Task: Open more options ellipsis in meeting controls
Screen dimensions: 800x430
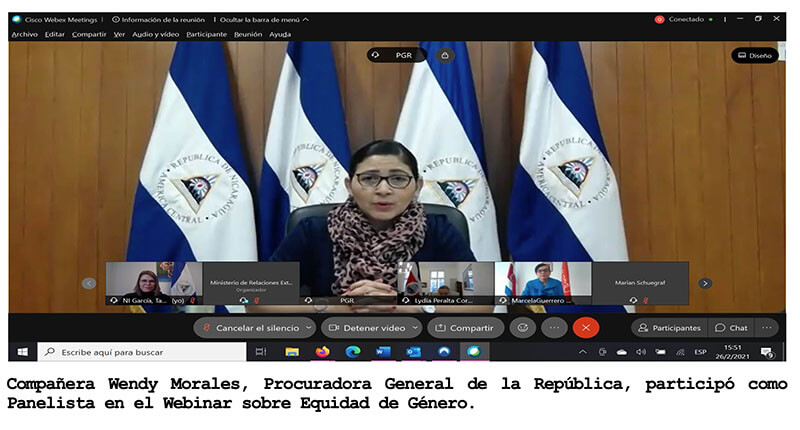Action: tap(555, 328)
